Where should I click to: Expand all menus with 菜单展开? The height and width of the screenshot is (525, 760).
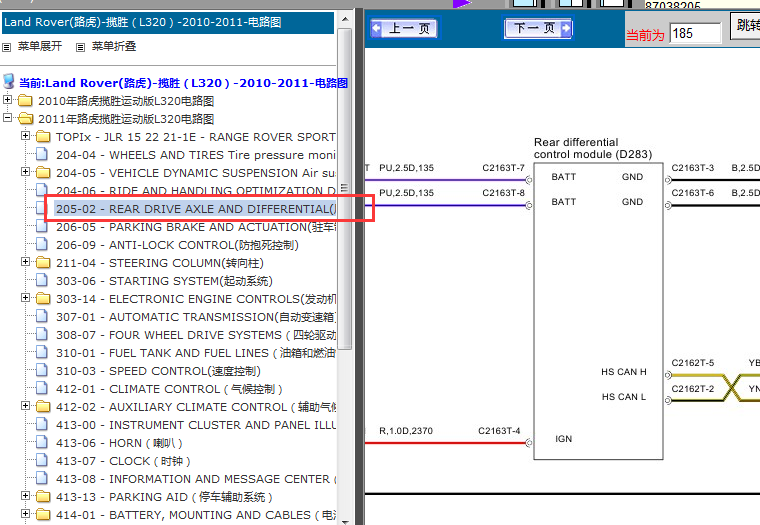click(40, 46)
